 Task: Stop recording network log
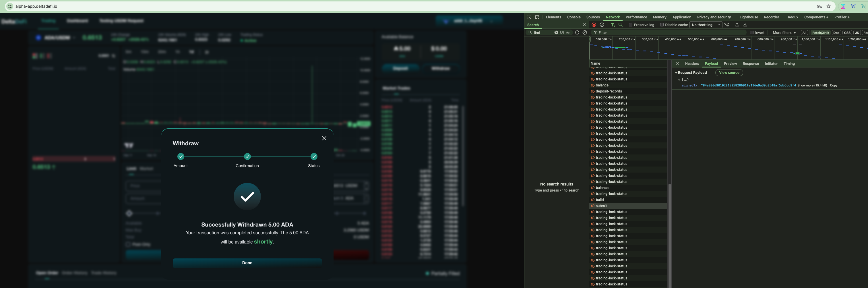(594, 25)
